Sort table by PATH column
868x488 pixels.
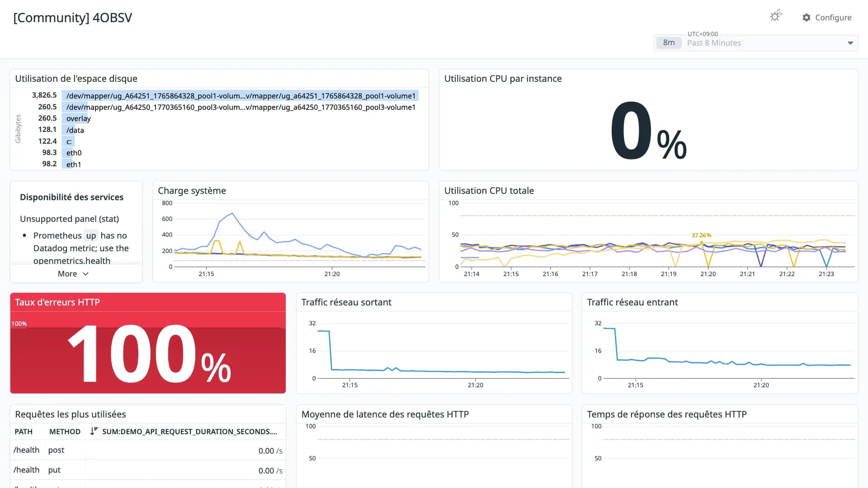coord(24,432)
